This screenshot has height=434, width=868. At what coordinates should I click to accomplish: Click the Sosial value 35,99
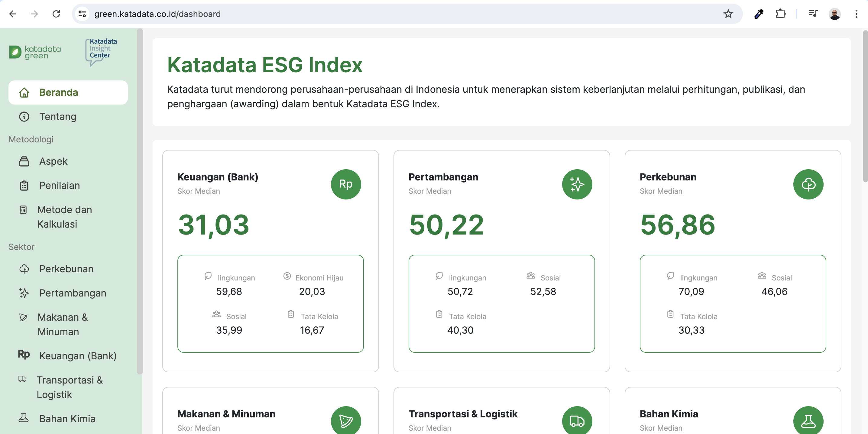coord(229,330)
